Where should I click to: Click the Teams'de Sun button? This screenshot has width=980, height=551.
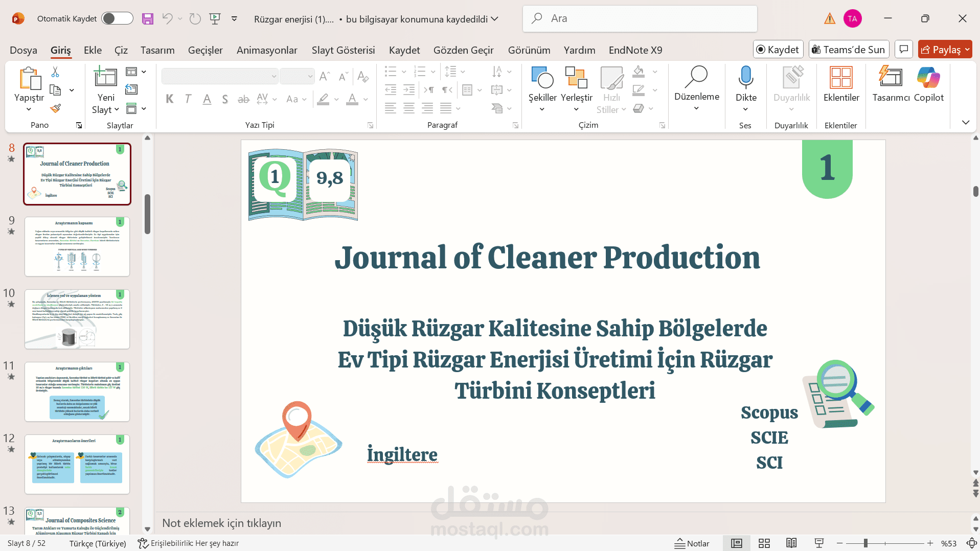point(849,50)
